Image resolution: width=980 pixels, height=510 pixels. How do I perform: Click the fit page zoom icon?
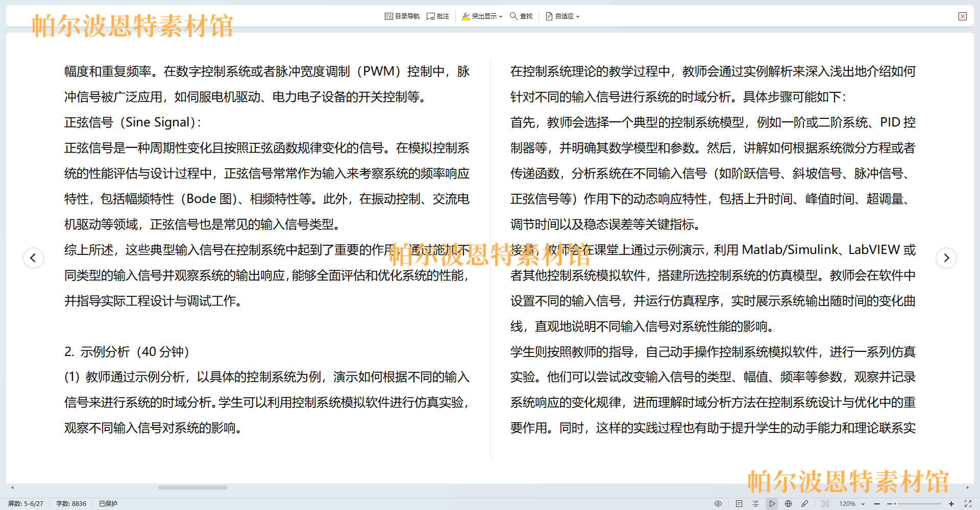(825, 503)
